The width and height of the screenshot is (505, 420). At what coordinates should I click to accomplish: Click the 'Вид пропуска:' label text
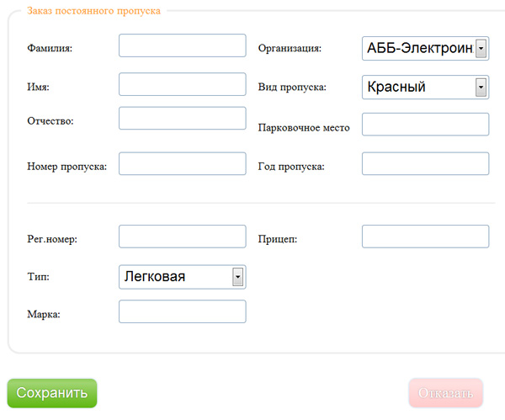point(291,88)
